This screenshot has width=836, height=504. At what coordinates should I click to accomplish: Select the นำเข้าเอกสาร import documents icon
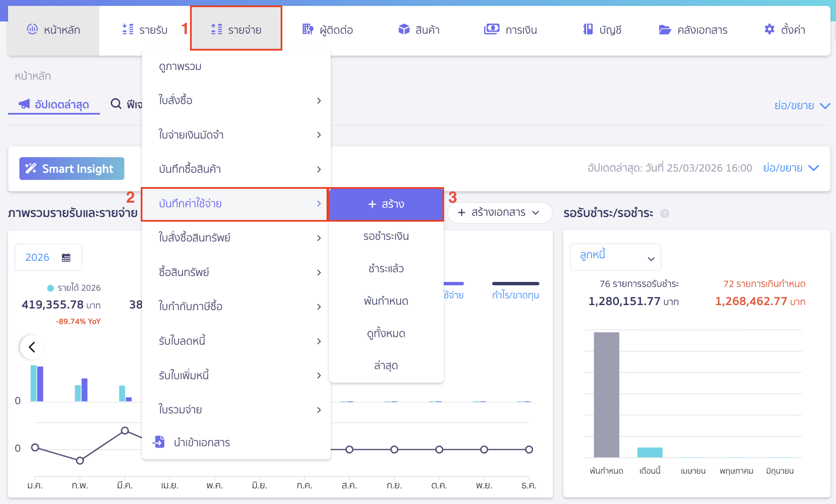(x=159, y=442)
